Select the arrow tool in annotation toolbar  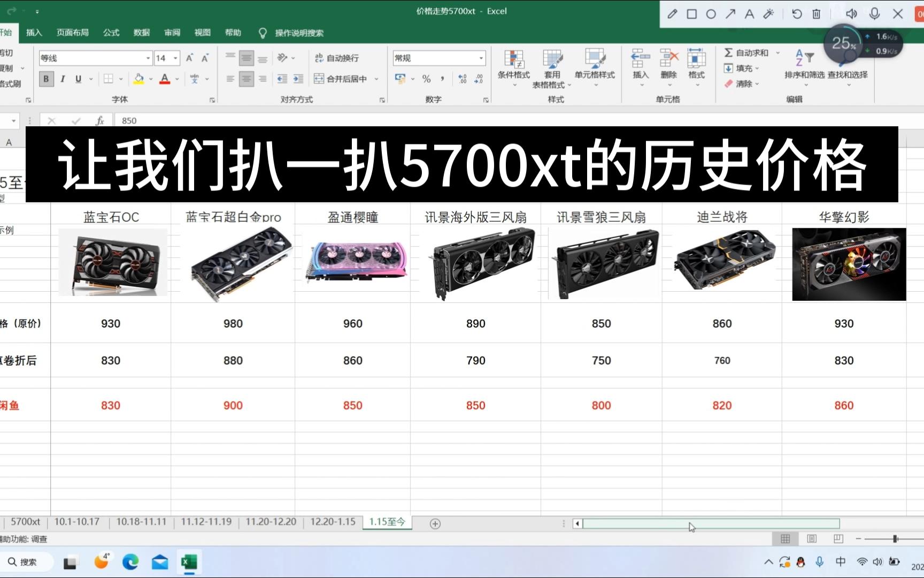click(x=730, y=14)
